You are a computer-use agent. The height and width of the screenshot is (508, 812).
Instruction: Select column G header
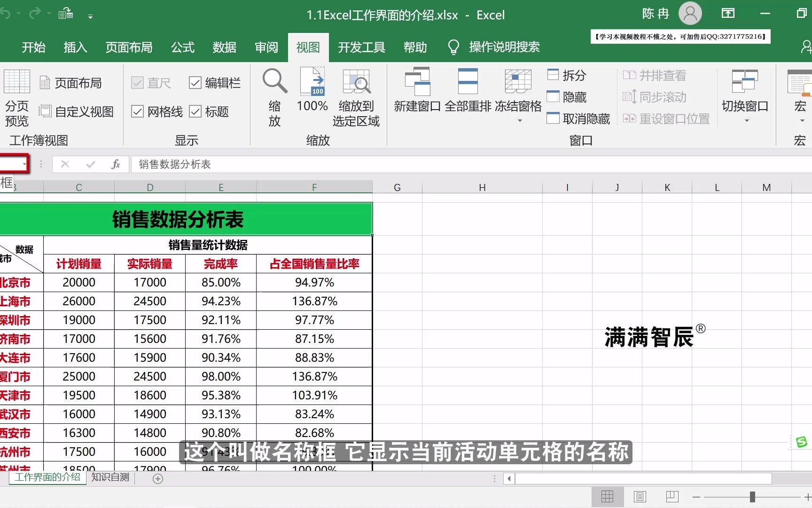pyautogui.click(x=397, y=187)
